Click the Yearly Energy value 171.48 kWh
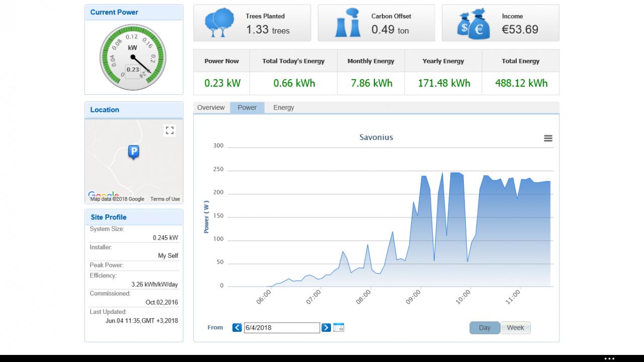The width and height of the screenshot is (644, 362). coord(444,83)
